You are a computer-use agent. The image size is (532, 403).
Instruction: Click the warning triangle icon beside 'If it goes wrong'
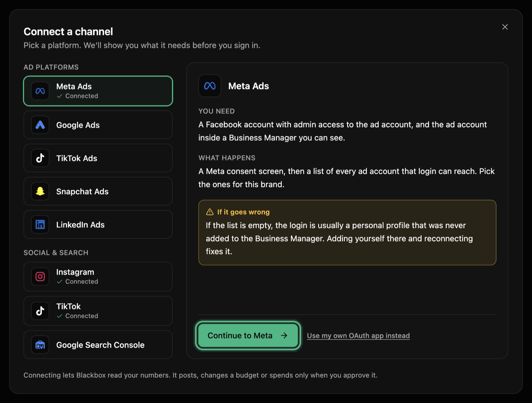210,212
